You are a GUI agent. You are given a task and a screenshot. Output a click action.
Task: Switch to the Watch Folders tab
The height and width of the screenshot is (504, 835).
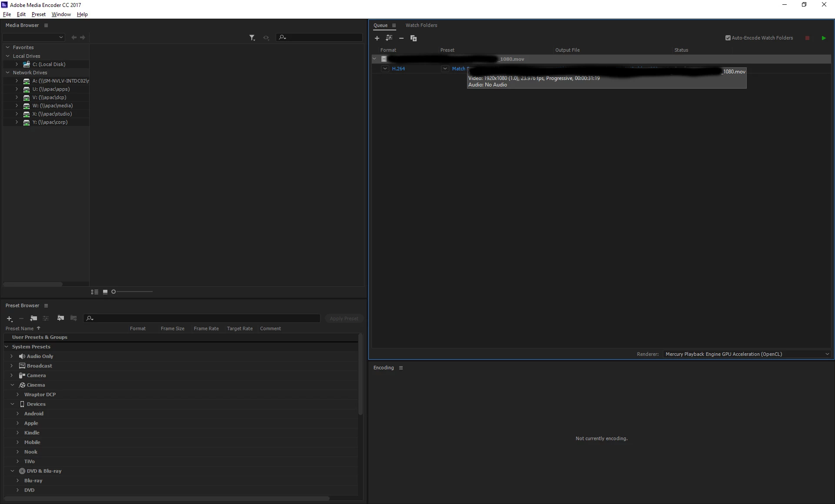pos(421,25)
